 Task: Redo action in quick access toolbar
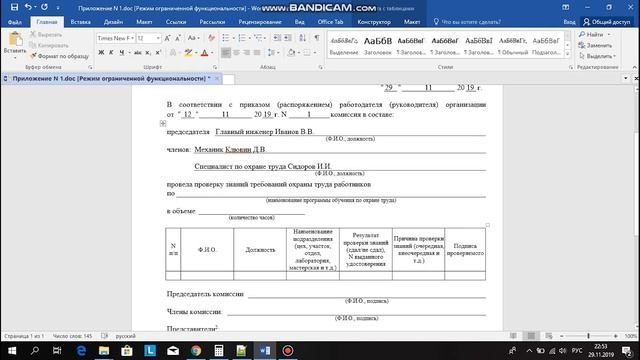point(44,7)
